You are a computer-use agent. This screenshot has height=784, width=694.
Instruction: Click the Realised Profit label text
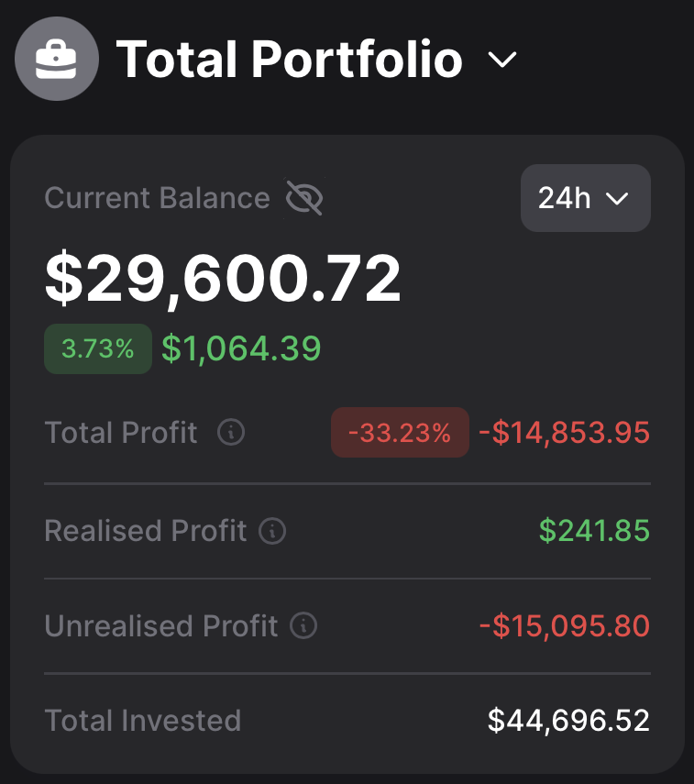[145, 530]
